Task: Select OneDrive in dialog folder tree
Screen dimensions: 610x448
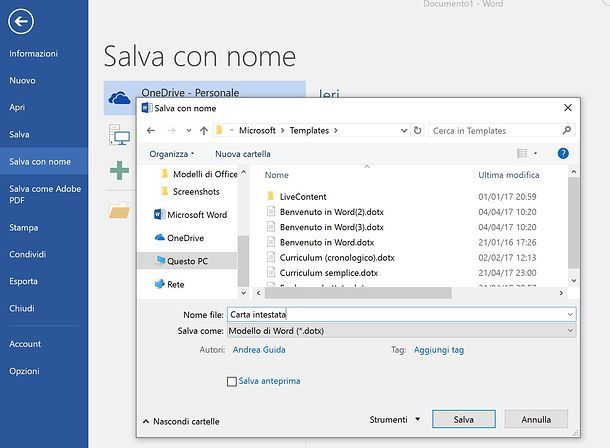Action: [185, 238]
